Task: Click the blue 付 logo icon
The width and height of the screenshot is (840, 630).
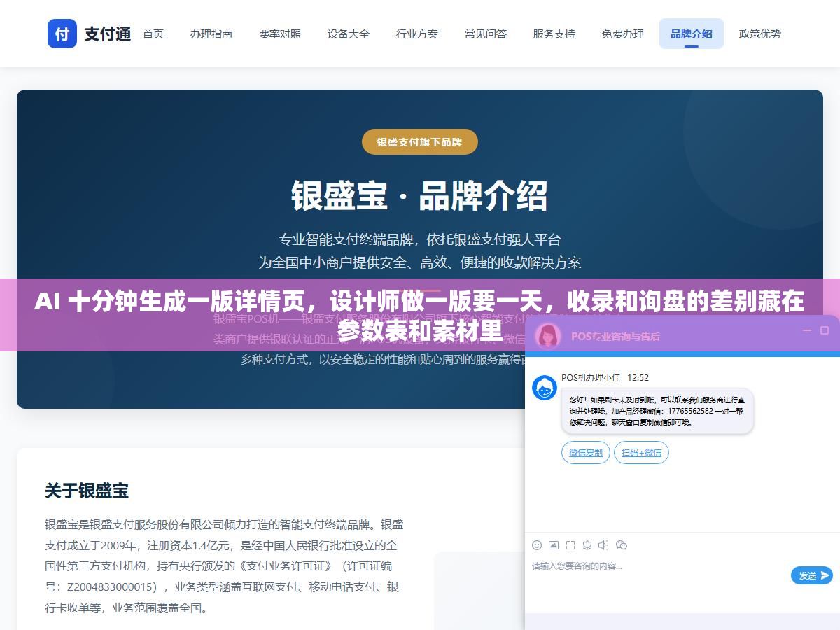Action: [62, 34]
